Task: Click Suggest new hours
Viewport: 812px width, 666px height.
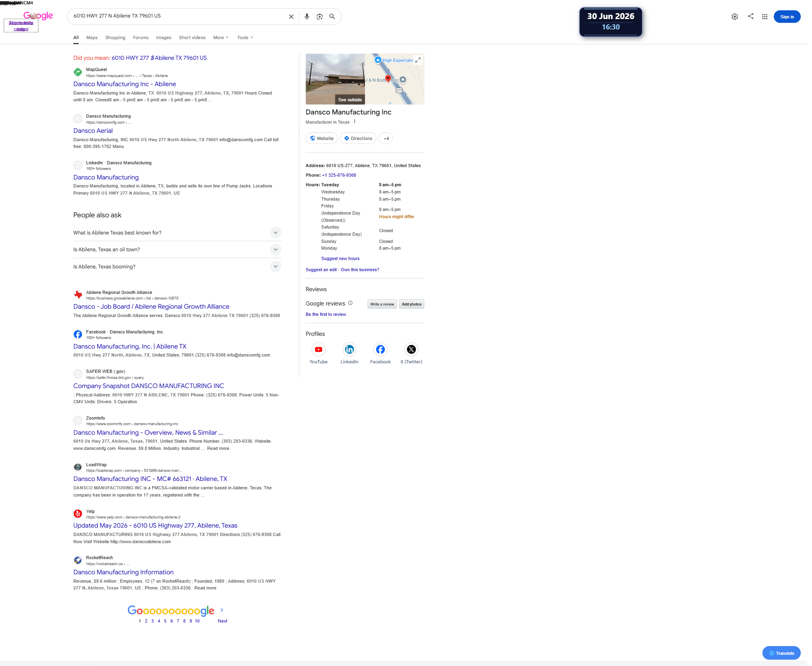Action: (340, 258)
